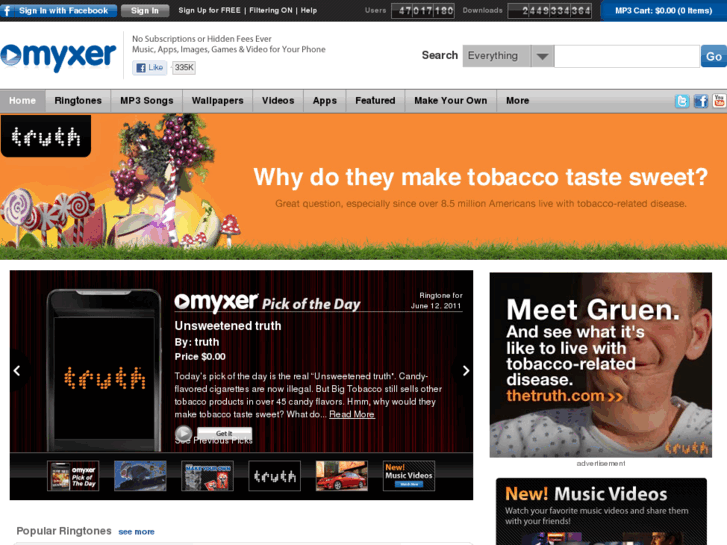Toggle the Filtering ON link

pos(271,10)
